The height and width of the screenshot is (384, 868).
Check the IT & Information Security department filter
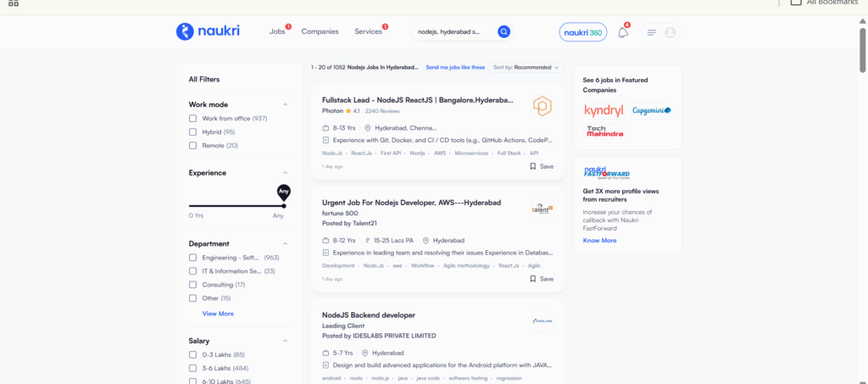(x=192, y=271)
